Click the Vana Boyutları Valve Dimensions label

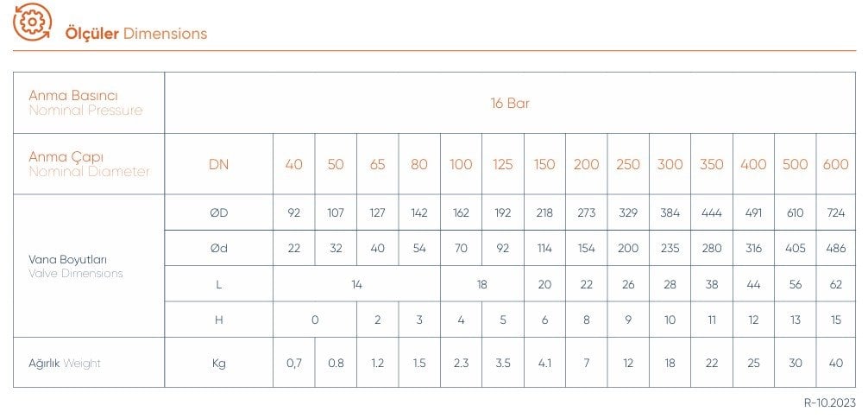pyautogui.click(x=75, y=266)
